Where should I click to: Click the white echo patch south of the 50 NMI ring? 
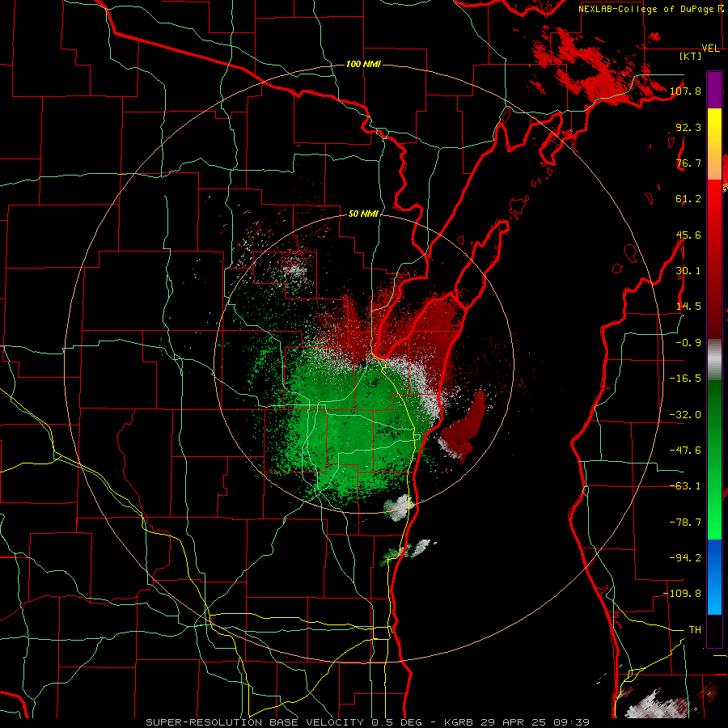click(x=398, y=507)
